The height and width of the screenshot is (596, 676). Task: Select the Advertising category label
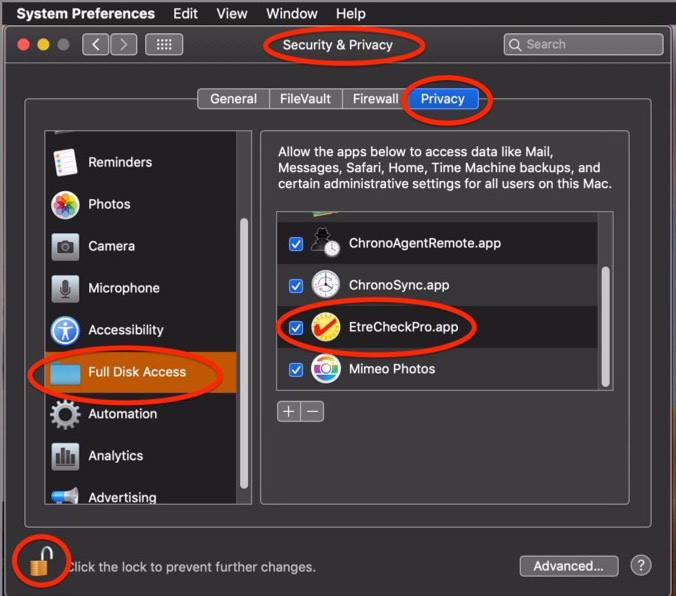(122, 497)
